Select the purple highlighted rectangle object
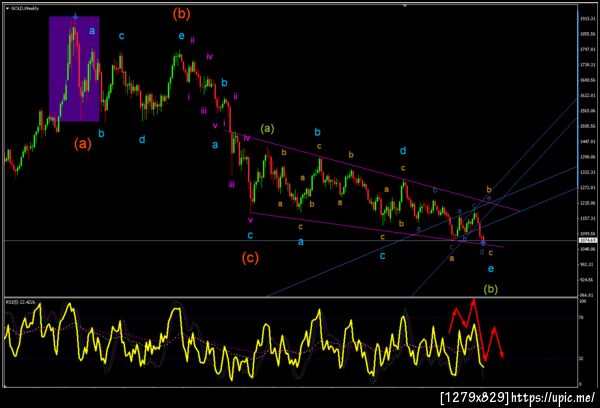Screen dimensions: 600x408 click(74, 69)
